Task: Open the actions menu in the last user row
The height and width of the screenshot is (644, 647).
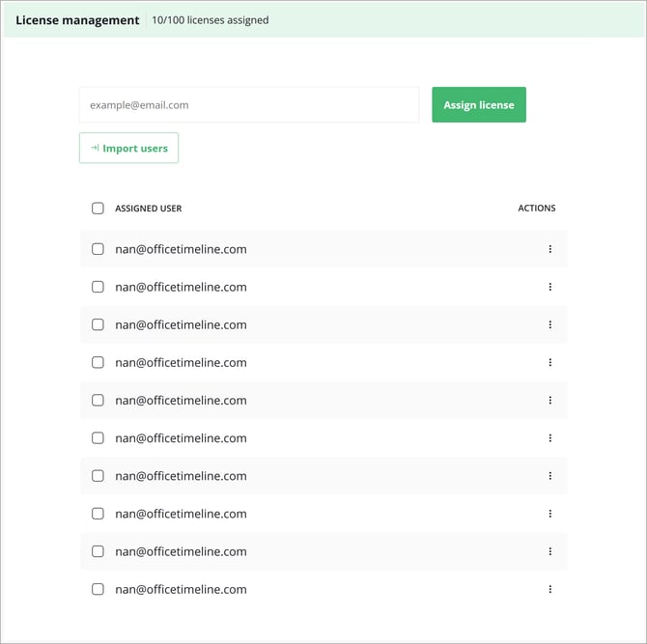Action: coord(549,589)
